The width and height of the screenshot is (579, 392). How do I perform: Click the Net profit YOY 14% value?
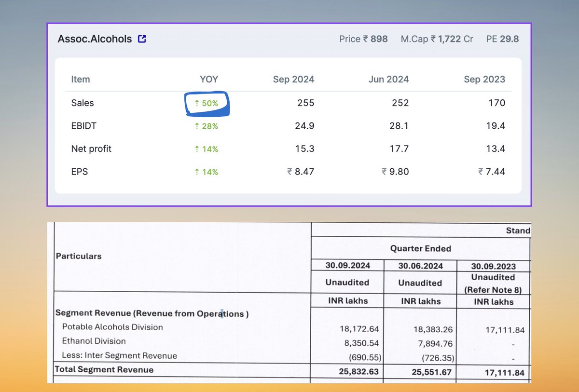[x=207, y=149]
